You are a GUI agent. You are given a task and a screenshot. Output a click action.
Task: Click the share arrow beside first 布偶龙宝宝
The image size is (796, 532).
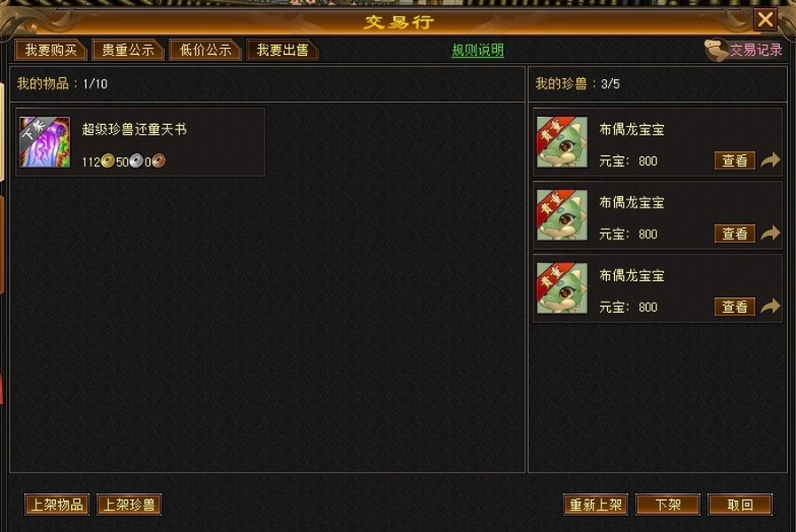770,160
